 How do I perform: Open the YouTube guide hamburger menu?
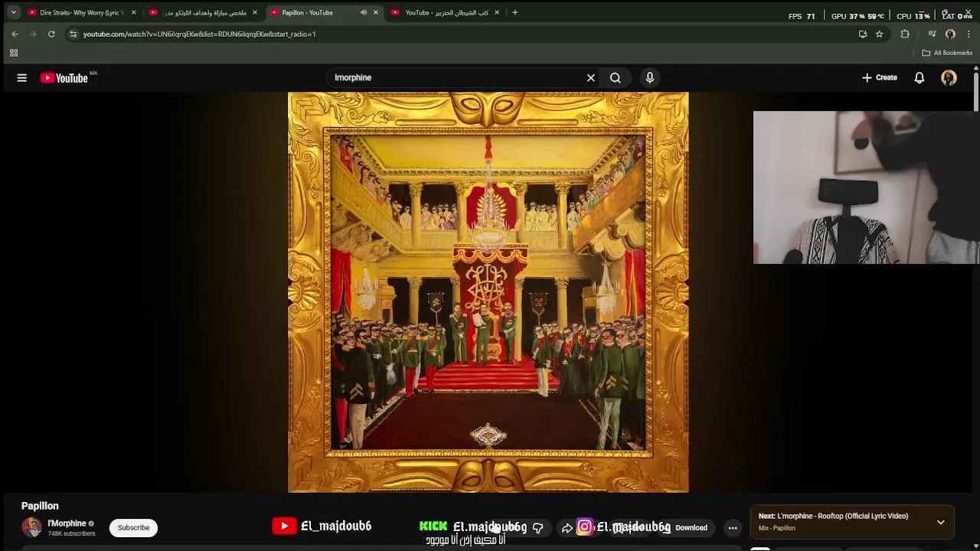click(22, 77)
